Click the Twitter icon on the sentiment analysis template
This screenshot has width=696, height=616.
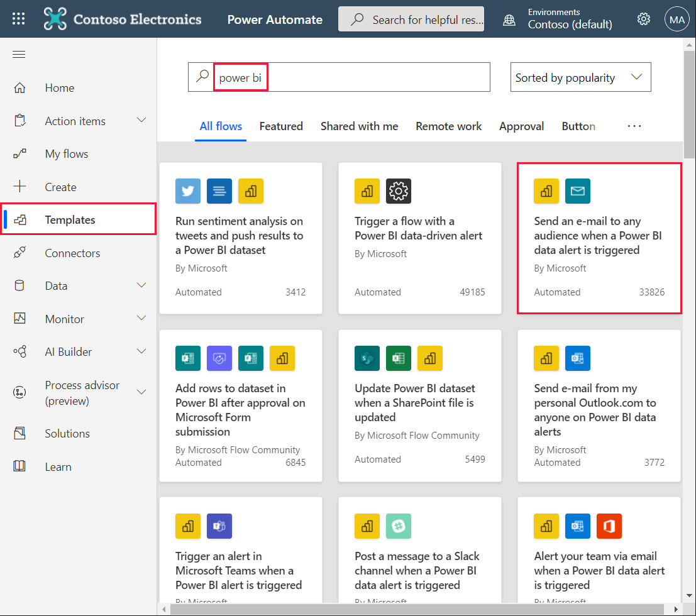tap(187, 191)
